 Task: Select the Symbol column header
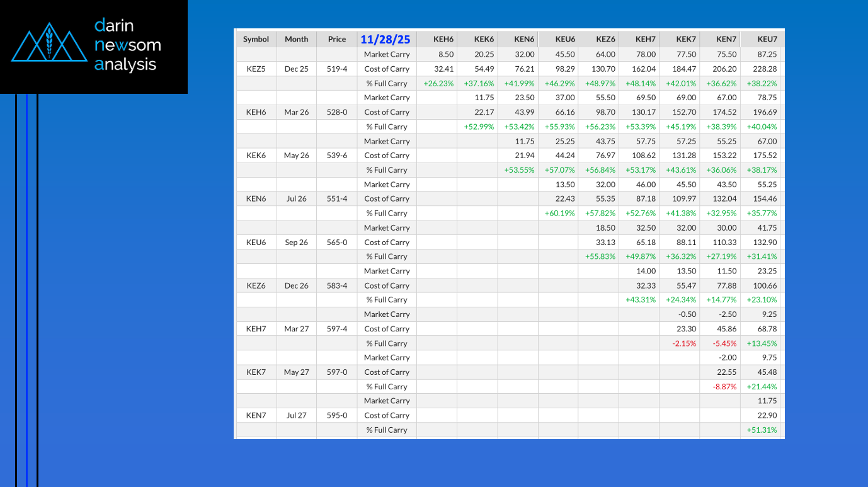click(256, 39)
